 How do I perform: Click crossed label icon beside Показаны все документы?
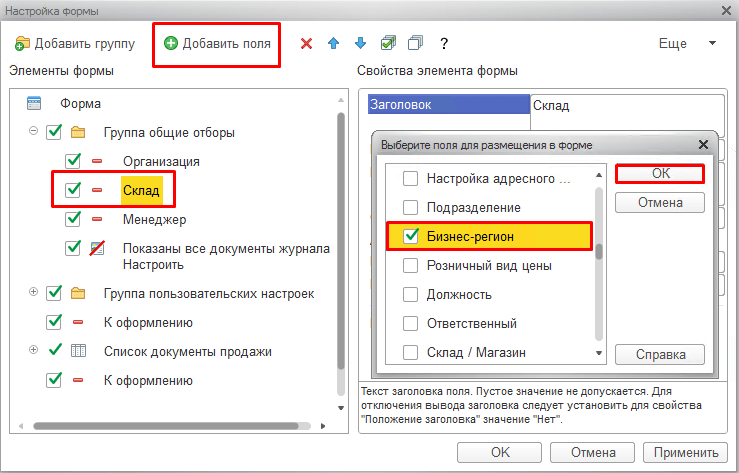click(97, 248)
